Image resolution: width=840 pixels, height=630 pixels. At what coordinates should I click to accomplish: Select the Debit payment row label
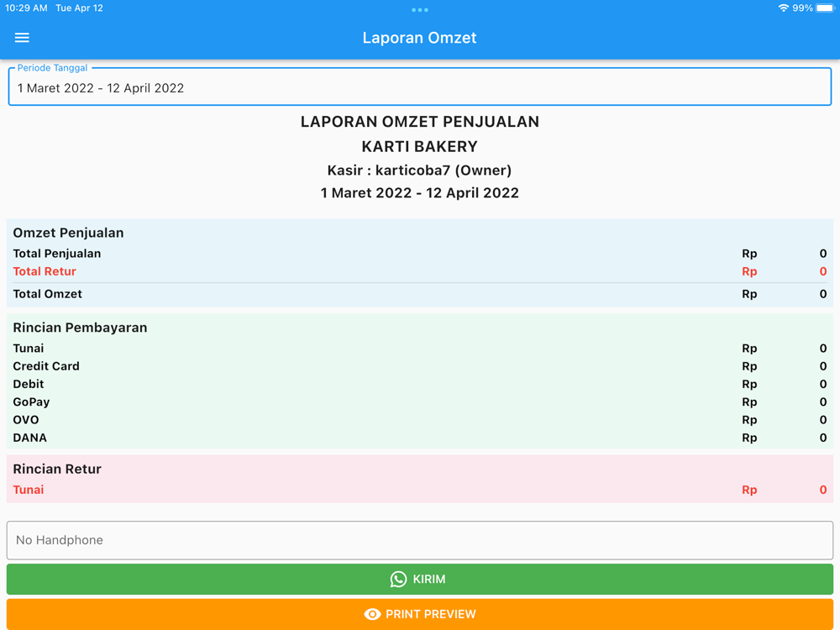click(x=29, y=384)
